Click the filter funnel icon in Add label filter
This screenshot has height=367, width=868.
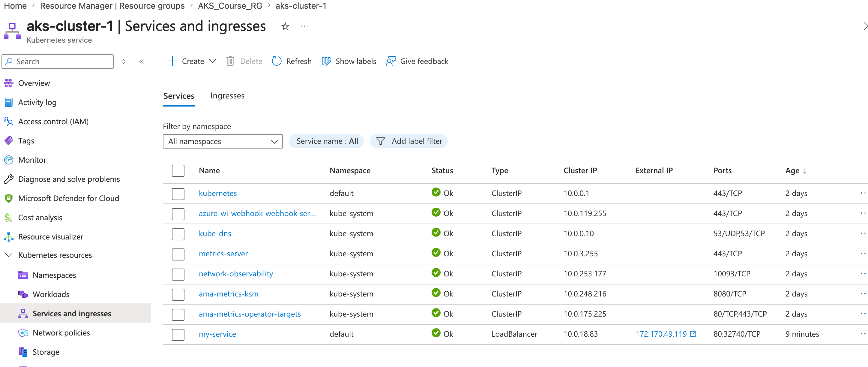380,141
